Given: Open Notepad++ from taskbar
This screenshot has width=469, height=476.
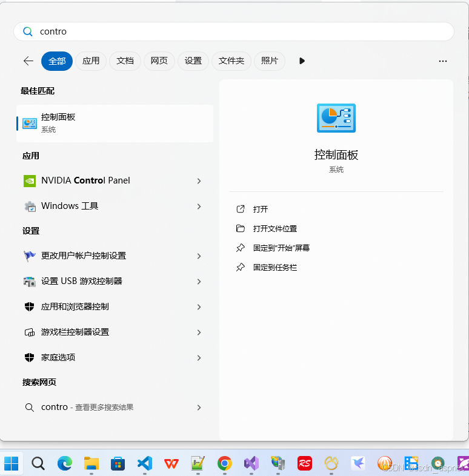Looking at the screenshot, I should click(x=198, y=463).
